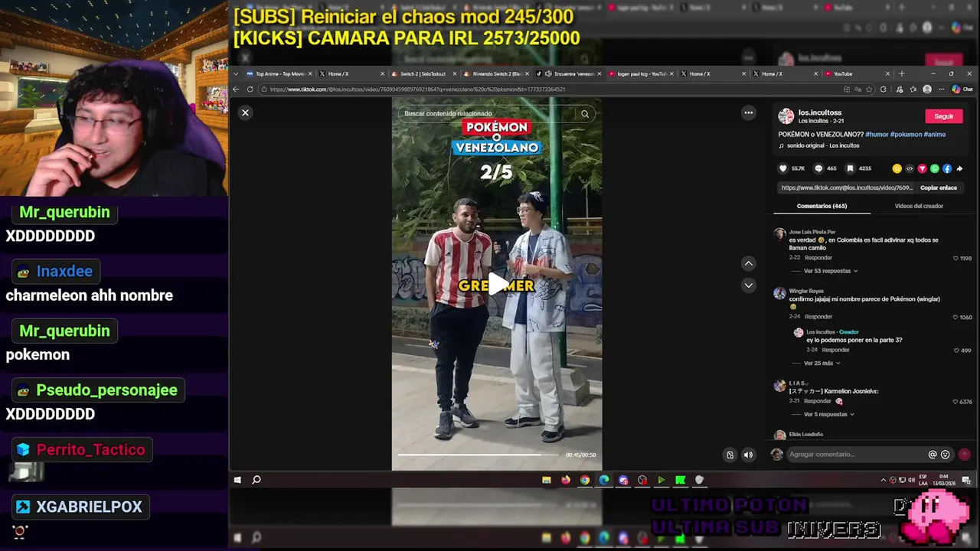Click the Agregar comentario field

856,455
